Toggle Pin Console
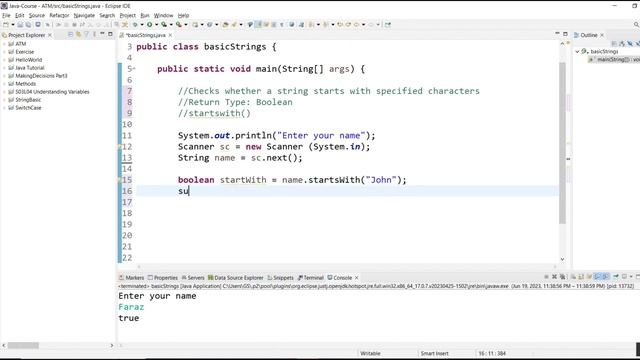The width and height of the screenshot is (640, 360). pyautogui.click(x=616, y=277)
